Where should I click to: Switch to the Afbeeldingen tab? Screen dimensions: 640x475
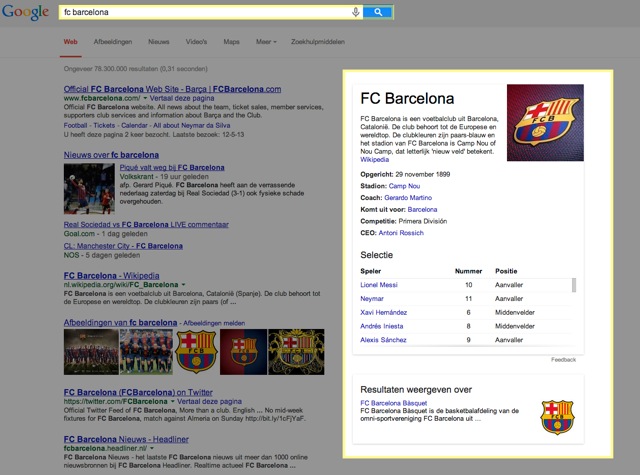tap(113, 42)
